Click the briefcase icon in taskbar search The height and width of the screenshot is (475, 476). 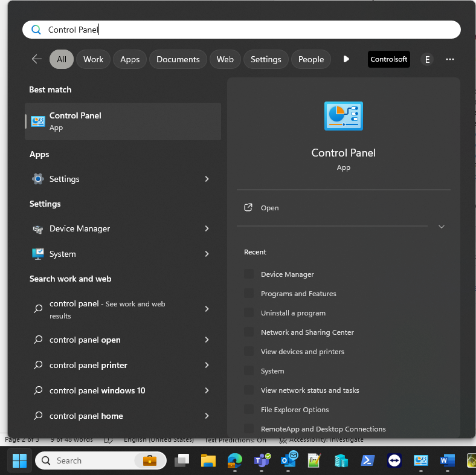point(150,460)
